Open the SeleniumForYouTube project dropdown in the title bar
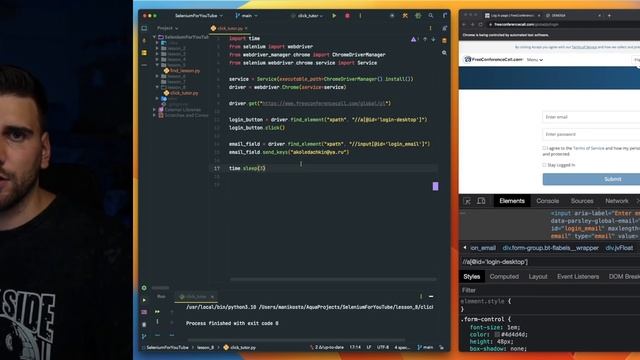The height and width of the screenshot is (360, 640). pyautogui.click(x=199, y=16)
